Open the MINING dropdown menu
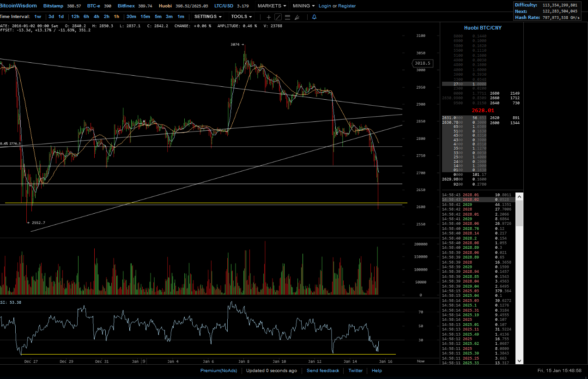 [x=304, y=6]
